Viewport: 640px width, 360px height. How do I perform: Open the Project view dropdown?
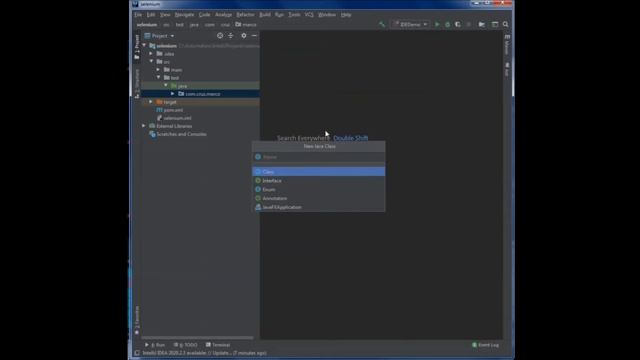coord(160,36)
